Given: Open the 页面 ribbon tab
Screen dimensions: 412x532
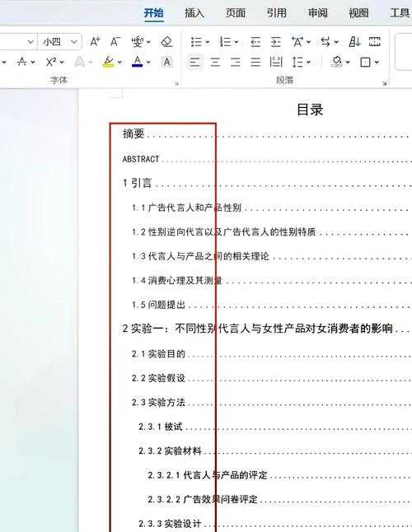Looking at the screenshot, I should pos(236,13).
